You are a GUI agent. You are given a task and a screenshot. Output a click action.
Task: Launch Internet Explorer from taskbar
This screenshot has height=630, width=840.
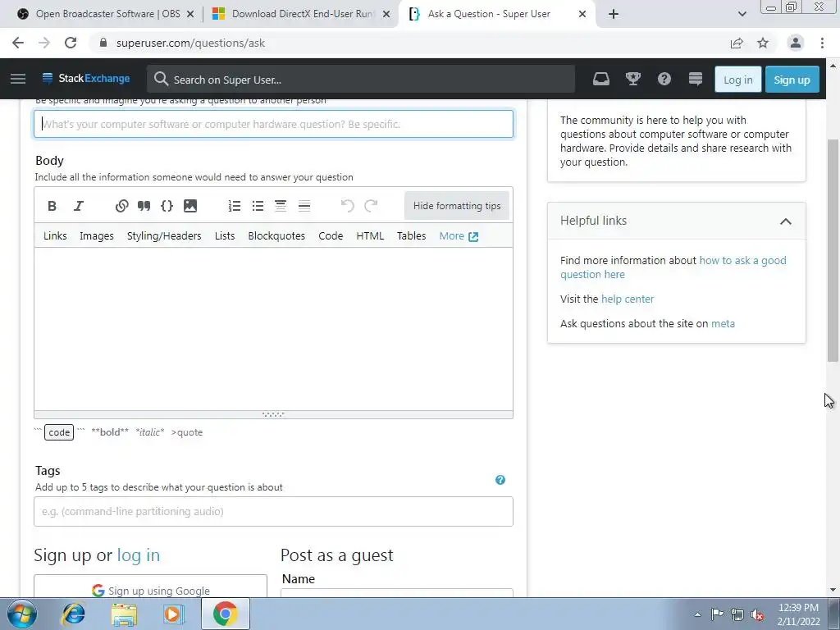(x=73, y=614)
